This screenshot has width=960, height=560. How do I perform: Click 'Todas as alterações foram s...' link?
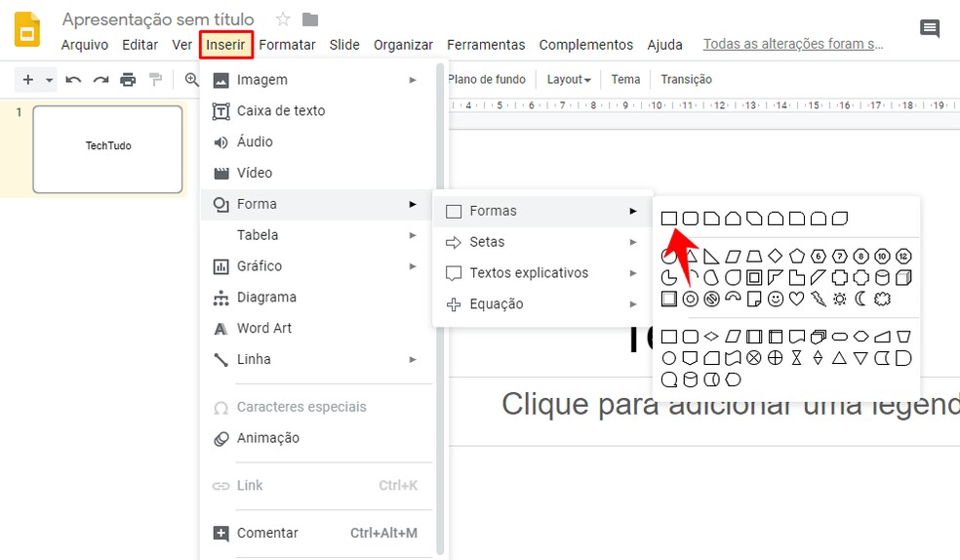pos(793,44)
